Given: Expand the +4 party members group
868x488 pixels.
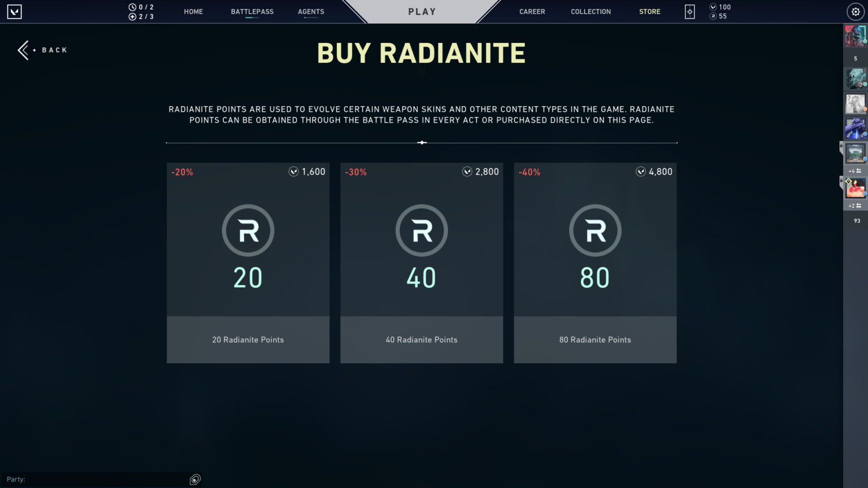Looking at the screenshot, I should (855, 171).
